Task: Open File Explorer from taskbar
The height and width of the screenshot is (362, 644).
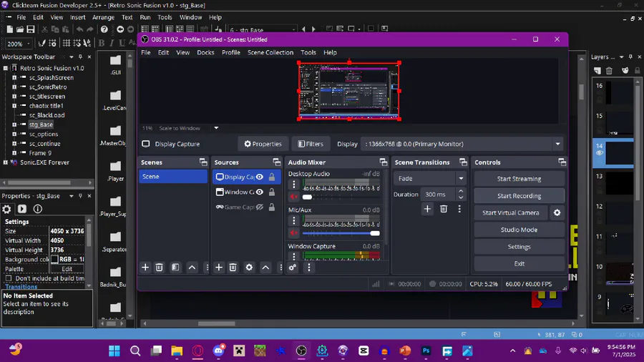Action: [177, 351]
